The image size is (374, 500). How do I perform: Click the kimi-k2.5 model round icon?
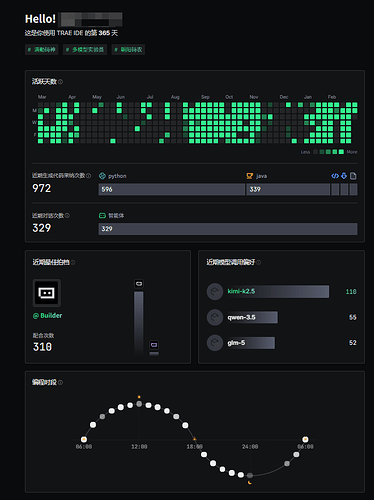coord(215,292)
